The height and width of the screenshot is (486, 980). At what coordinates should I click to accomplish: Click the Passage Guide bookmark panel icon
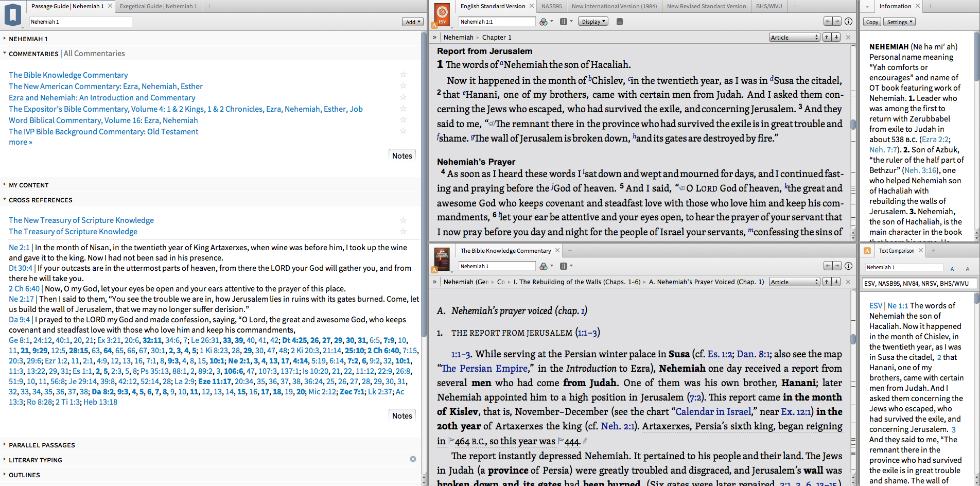[13, 14]
